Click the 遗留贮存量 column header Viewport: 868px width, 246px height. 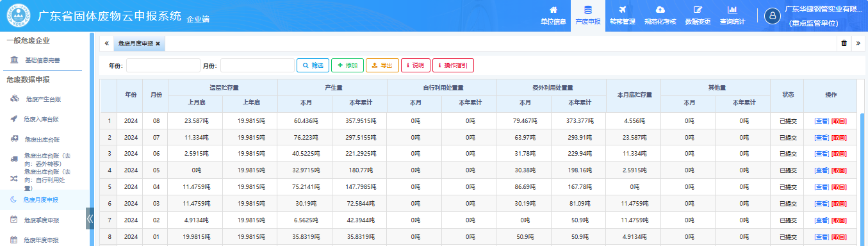[223, 87]
